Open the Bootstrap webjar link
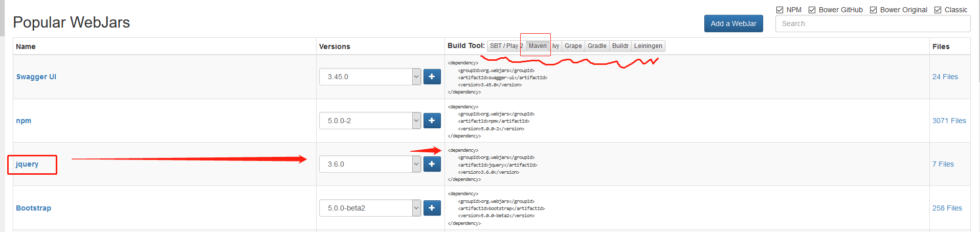The width and height of the screenshot is (980, 232). pyautogui.click(x=34, y=208)
